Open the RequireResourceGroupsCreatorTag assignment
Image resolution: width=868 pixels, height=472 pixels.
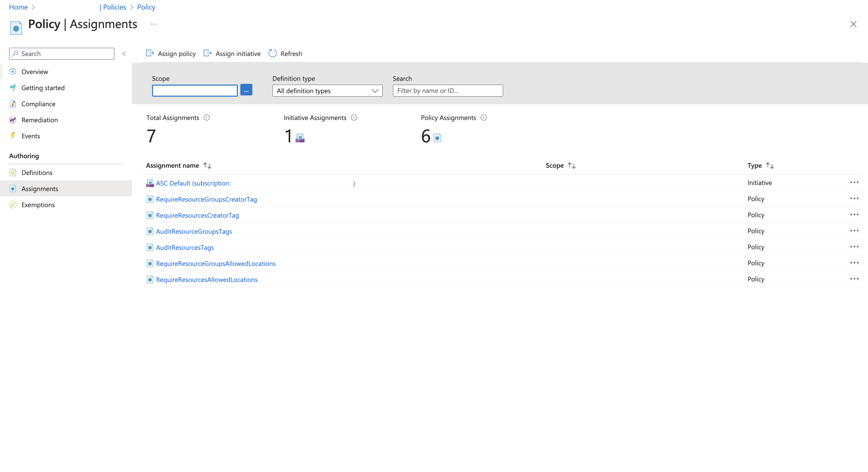(206, 199)
